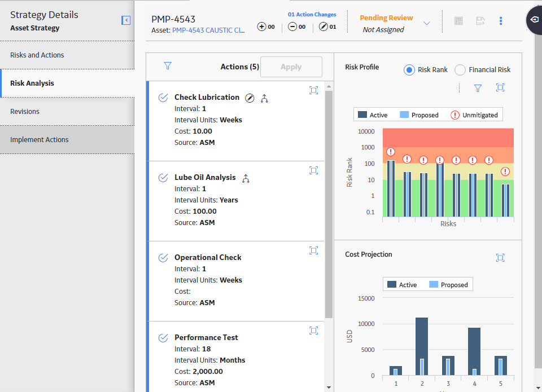Viewport: 542px width, 392px height.
Task: Click the first unmitigated risk marker in chart
Action: [x=391, y=152]
